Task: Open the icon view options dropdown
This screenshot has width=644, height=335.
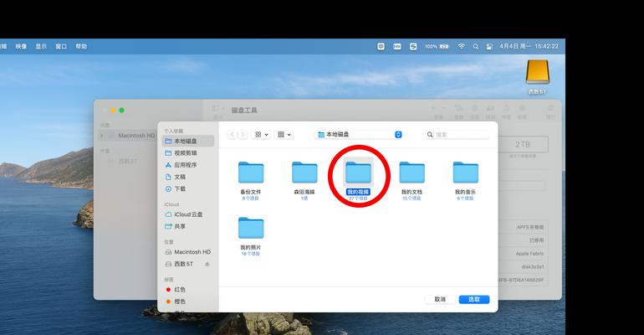Action: [261, 134]
